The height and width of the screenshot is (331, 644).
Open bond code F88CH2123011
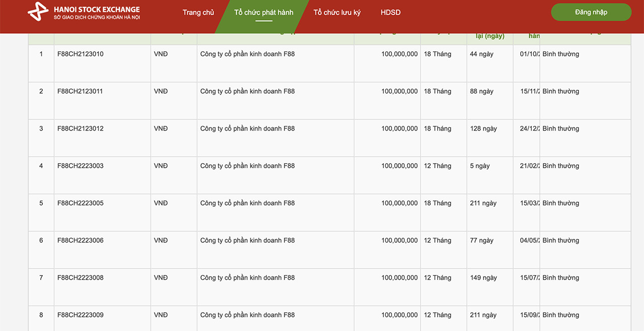(x=80, y=92)
